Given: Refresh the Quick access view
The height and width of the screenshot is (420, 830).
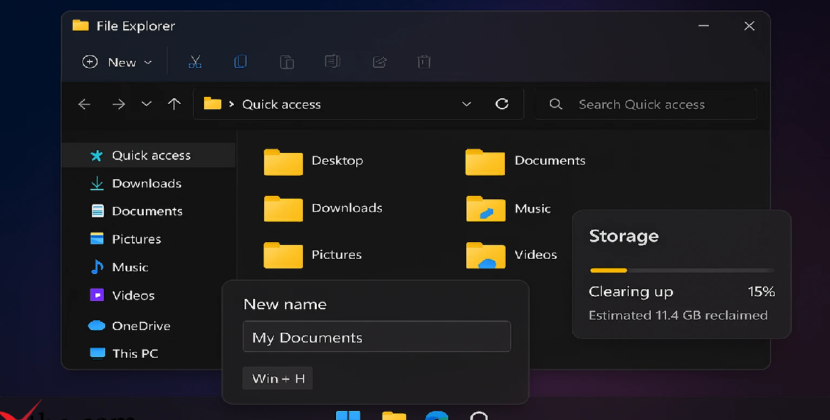Looking at the screenshot, I should (502, 104).
